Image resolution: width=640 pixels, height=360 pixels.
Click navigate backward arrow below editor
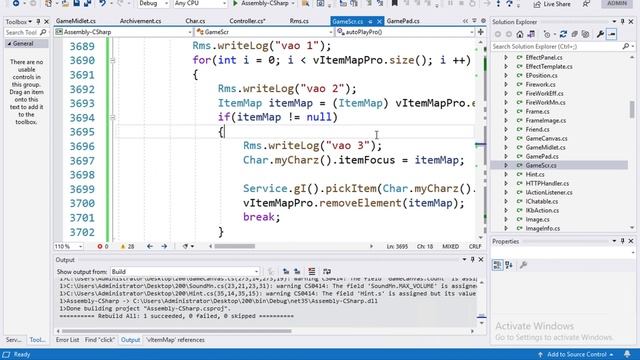click(x=150, y=246)
